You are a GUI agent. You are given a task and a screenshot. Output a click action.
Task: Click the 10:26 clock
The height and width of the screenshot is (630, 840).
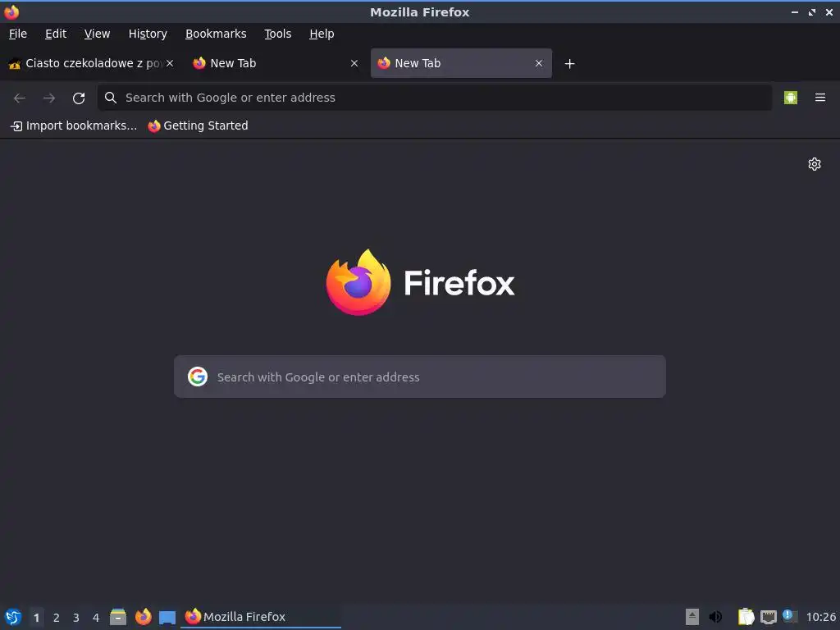click(x=820, y=617)
